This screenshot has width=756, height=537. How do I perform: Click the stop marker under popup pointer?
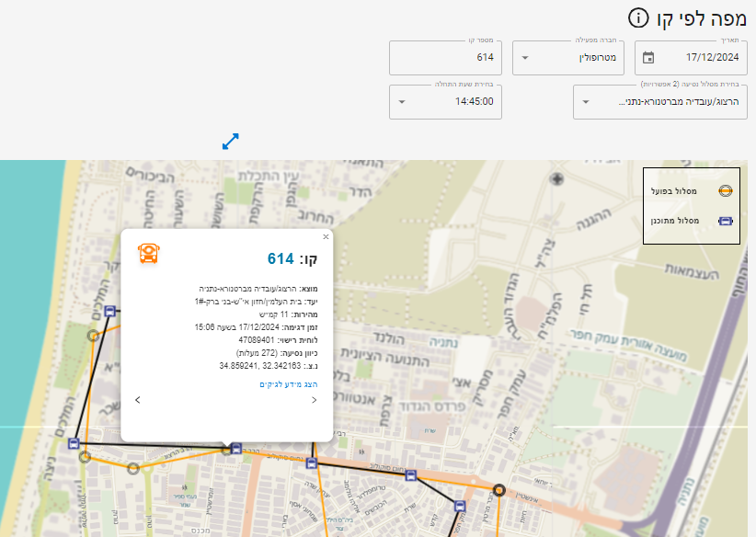[x=236, y=449]
